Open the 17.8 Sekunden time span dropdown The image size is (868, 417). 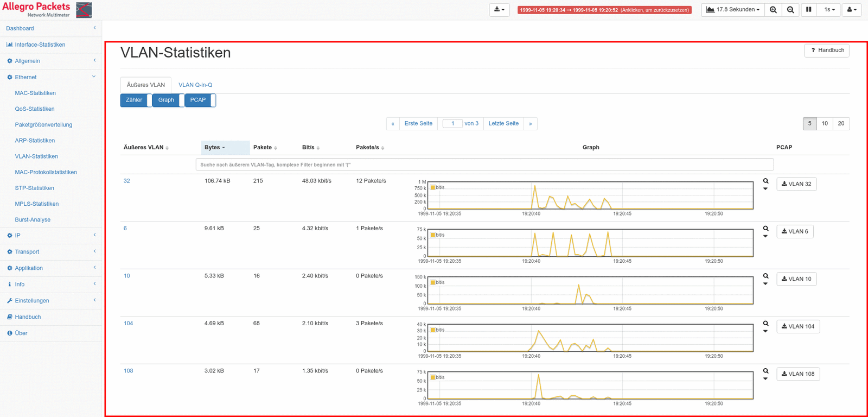click(x=733, y=10)
